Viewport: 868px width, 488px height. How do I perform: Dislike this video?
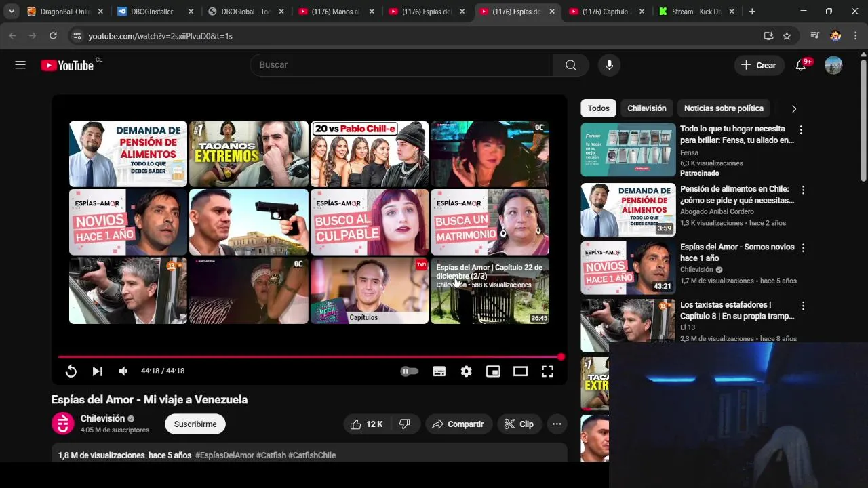pyautogui.click(x=405, y=424)
